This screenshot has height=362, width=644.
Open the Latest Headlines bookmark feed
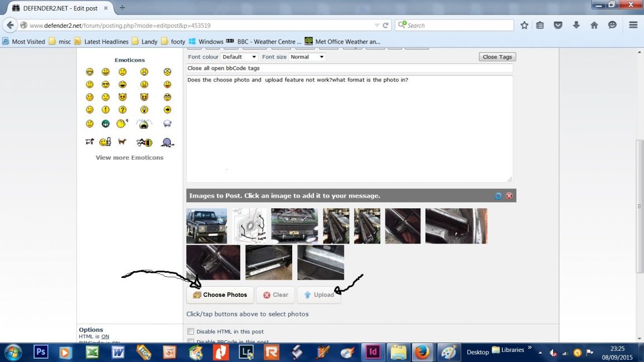[101, 41]
